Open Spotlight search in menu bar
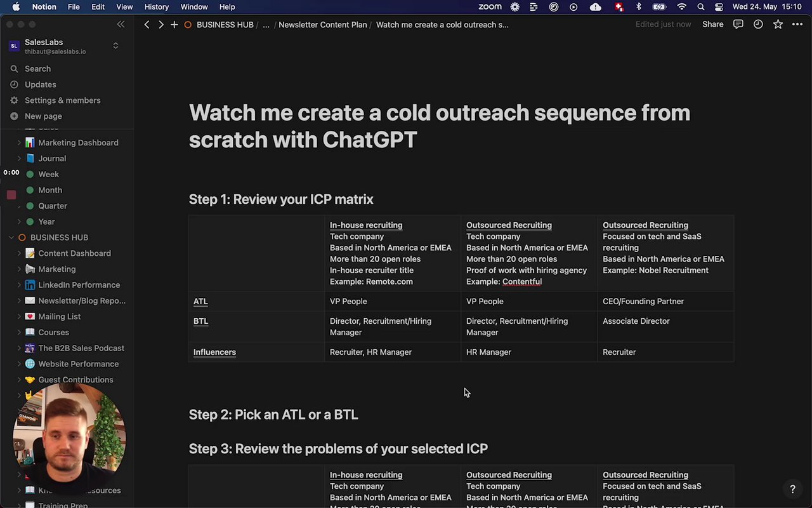812x508 pixels. (x=701, y=7)
